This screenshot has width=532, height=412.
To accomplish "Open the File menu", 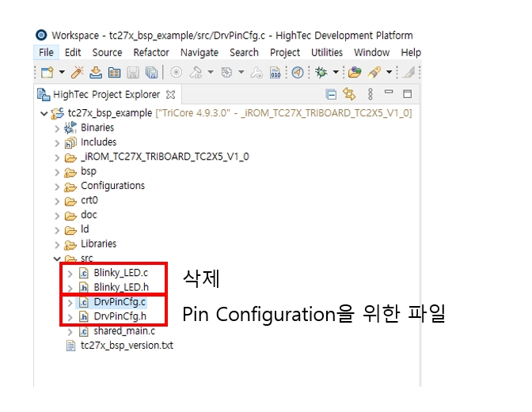I will [46, 52].
